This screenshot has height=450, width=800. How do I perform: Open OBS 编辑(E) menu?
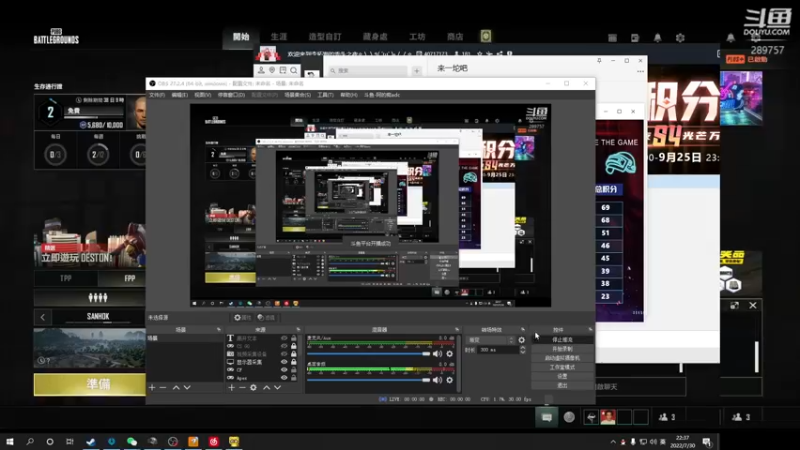[x=180, y=95]
